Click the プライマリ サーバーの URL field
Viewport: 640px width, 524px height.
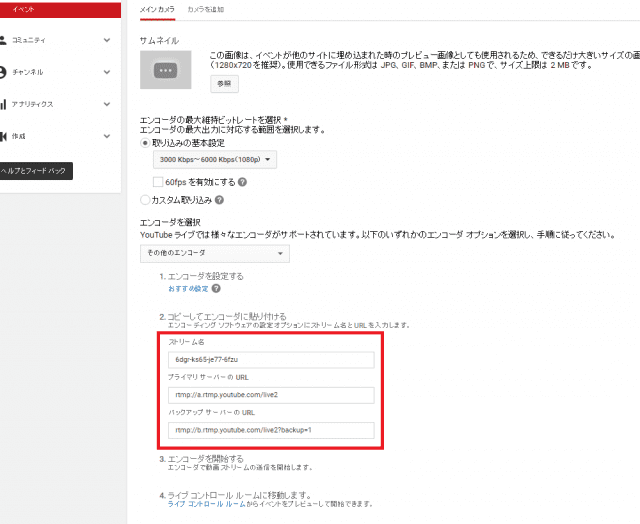click(x=271, y=395)
